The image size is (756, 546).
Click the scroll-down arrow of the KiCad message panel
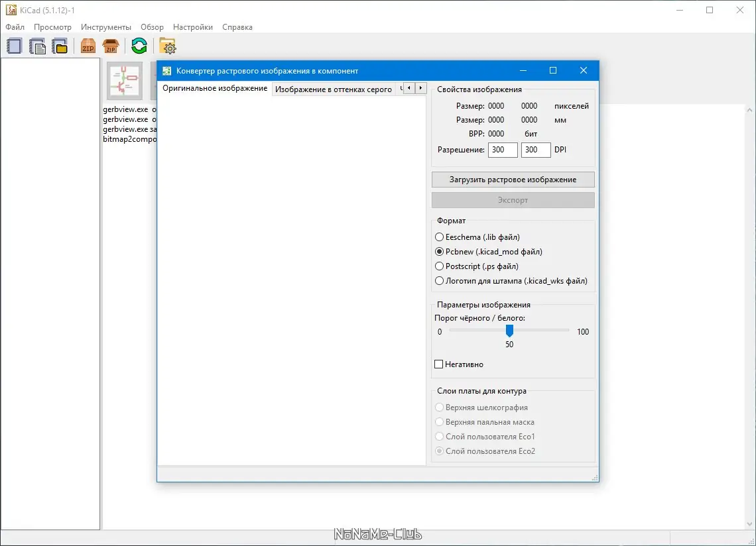[749, 524]
